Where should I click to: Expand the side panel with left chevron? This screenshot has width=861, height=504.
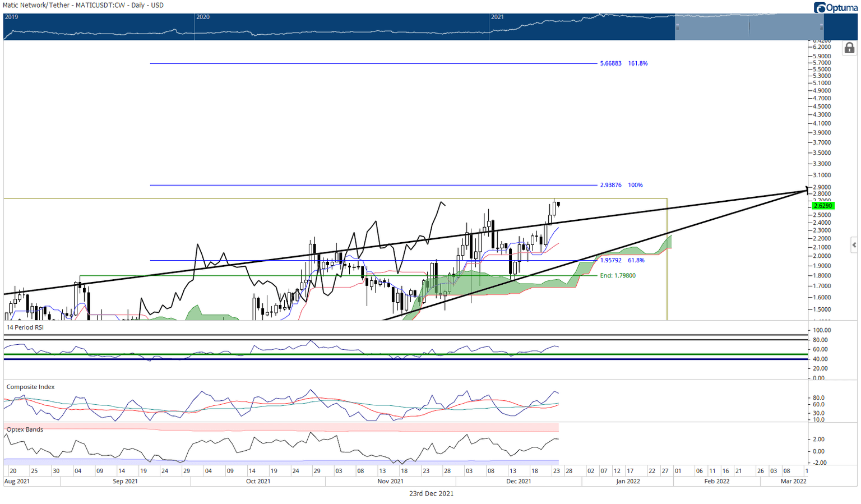(854, 245)
